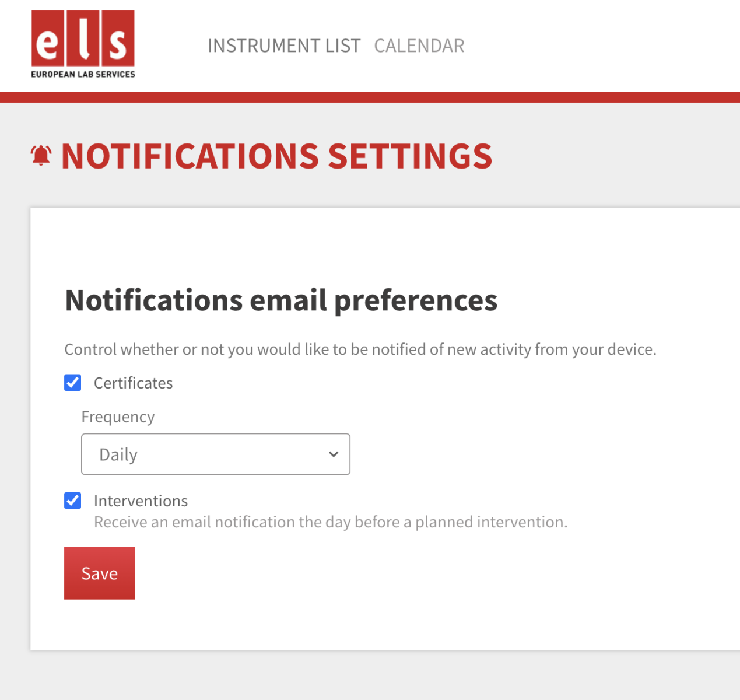Go to the Calendar page
Viewport: 740px width, 700px height.
point(419,45)
